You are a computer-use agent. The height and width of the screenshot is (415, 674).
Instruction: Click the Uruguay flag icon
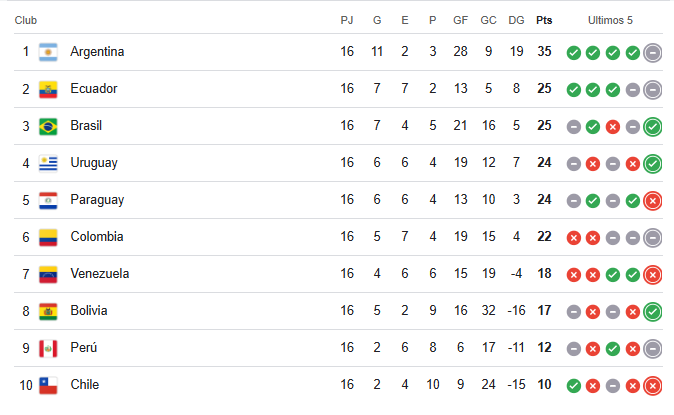(48, 163)
